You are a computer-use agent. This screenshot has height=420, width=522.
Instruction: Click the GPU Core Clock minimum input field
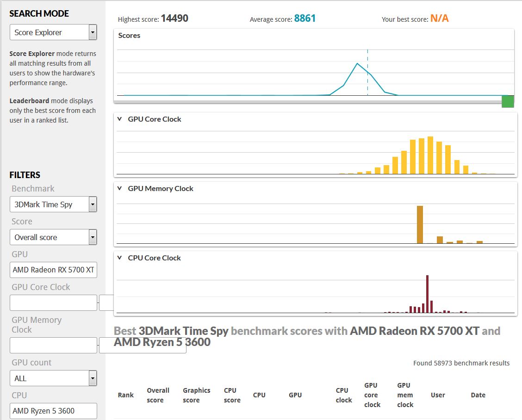53,303
